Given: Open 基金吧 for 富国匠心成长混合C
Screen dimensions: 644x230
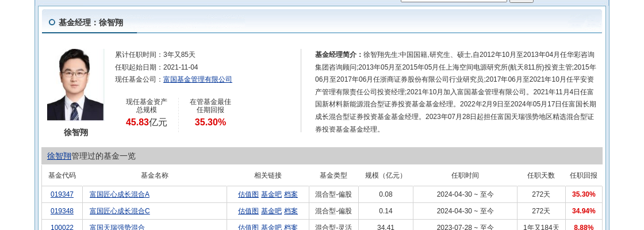Looking at the screenshot, I should (271, 211).
